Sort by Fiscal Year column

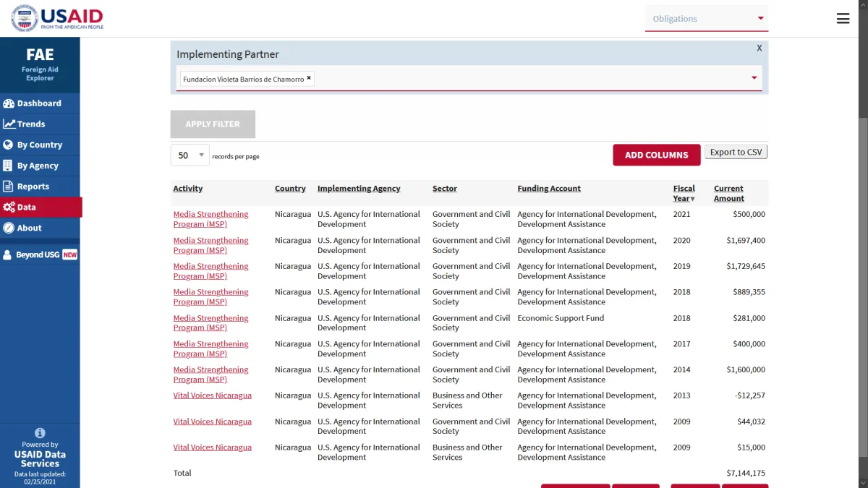click(684, 193)
